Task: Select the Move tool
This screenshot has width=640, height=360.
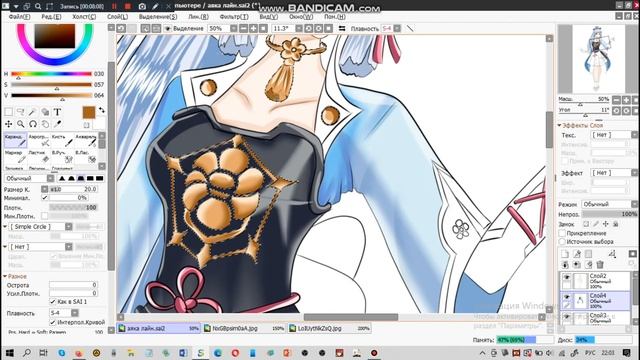Action: tap(8, 124)
